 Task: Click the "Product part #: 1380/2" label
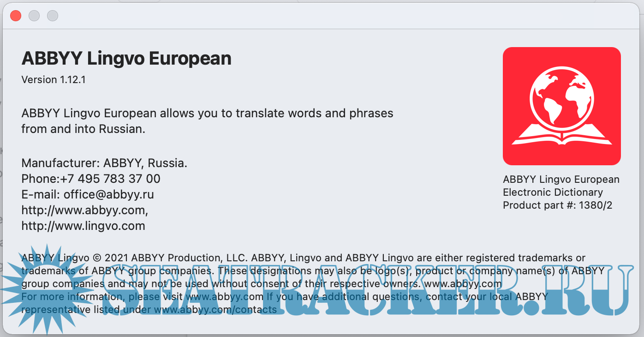557,205
